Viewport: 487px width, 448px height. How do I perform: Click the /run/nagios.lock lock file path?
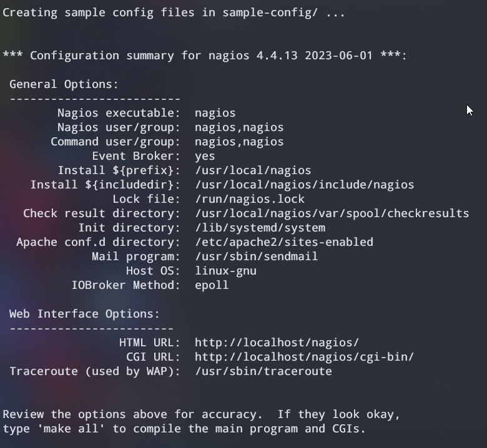coord(249,199)
